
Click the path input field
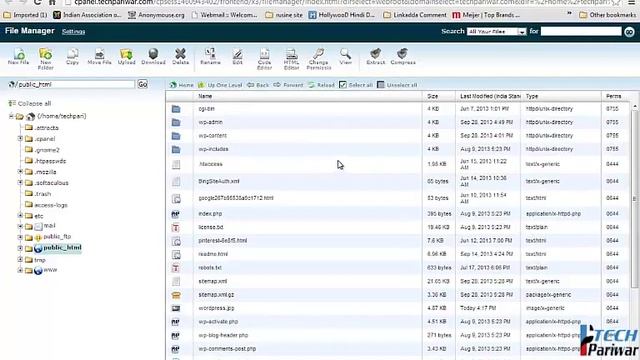tap(75, 84)
